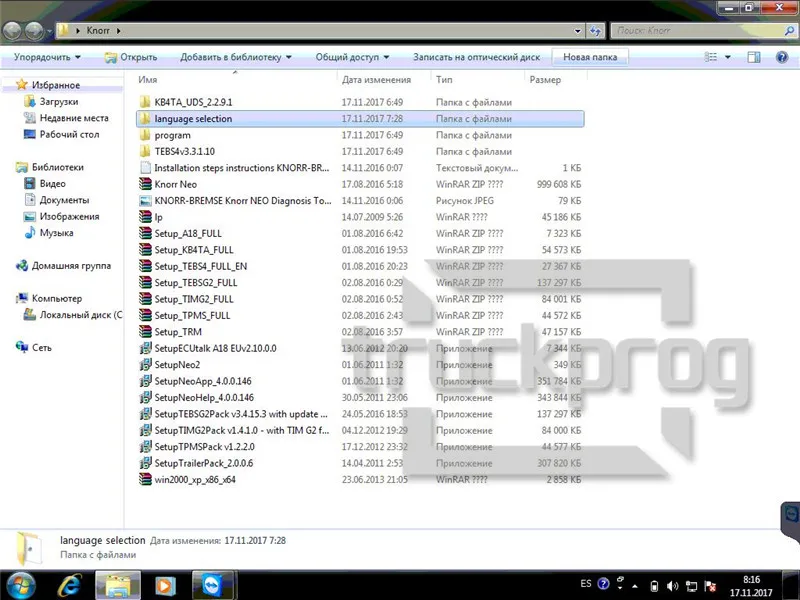Open Недавние места in the sidebar

74,118
